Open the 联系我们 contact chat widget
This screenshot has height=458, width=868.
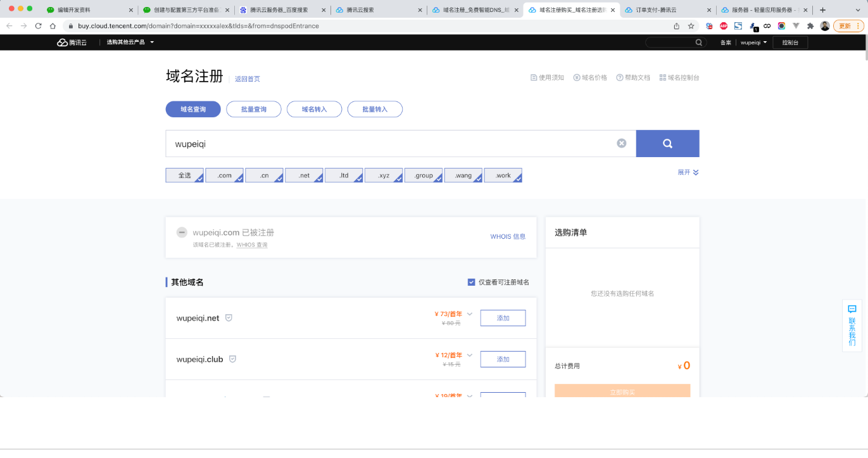(852, 325)
